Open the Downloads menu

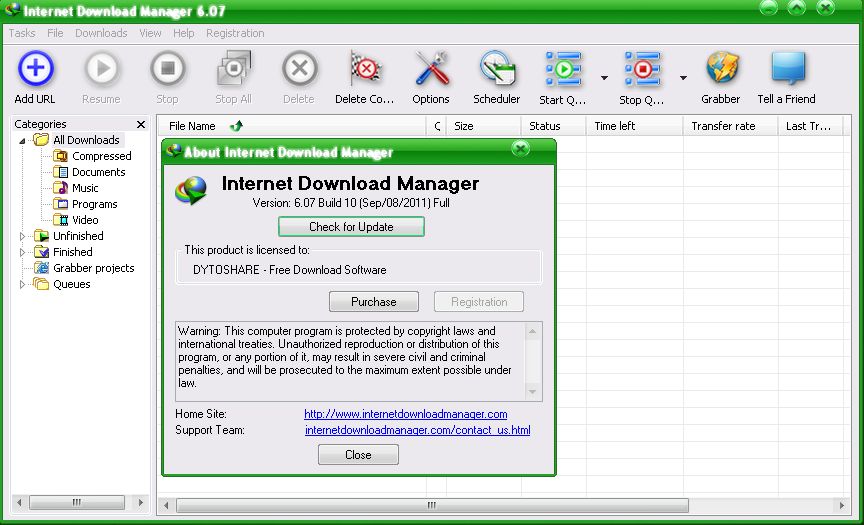pyautogui.click(x=101, y=33)
